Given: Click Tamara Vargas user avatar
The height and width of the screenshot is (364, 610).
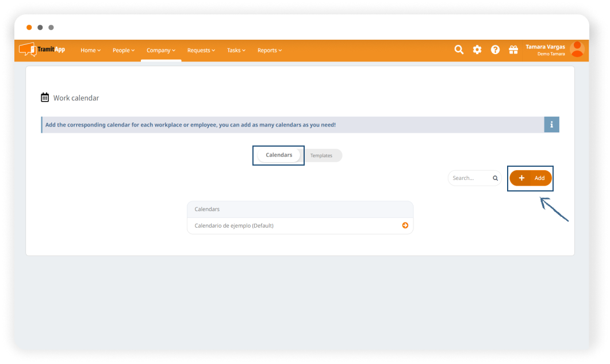Looking at the screenshot, I should (577, 49).
